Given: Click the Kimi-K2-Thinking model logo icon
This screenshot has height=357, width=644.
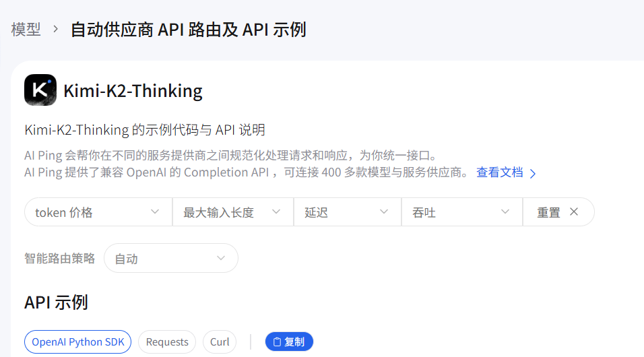Looking at the screenshot, I should 40,90.
